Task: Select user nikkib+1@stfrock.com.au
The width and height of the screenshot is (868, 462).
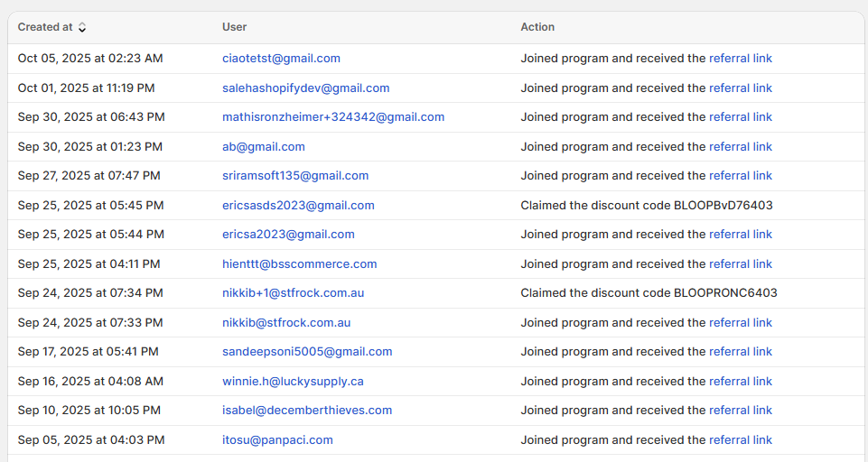Action: [293, 293]
